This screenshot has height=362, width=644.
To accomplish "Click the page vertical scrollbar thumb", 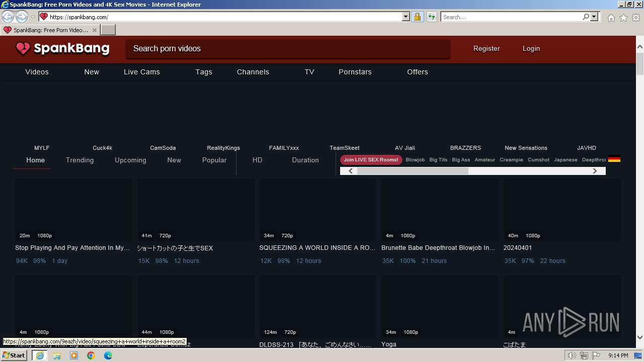I will [x=640, y=64].
